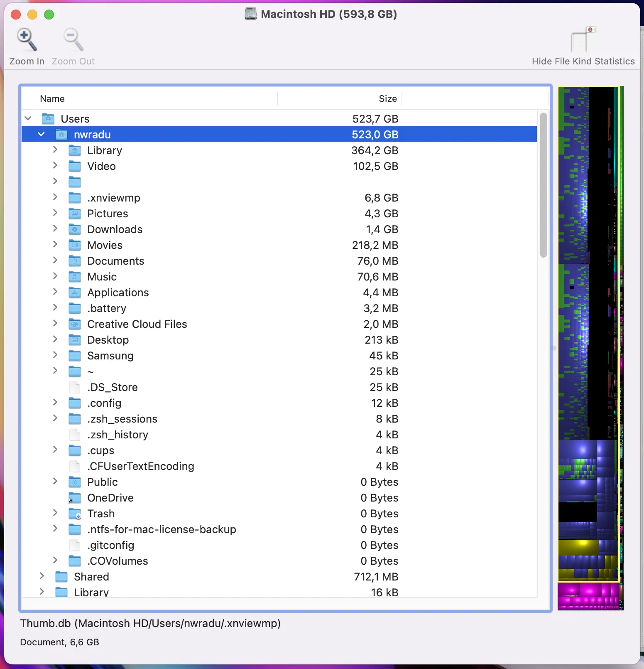Collapse the nwradu folder
644x669 pixels.
coord(41,134)
